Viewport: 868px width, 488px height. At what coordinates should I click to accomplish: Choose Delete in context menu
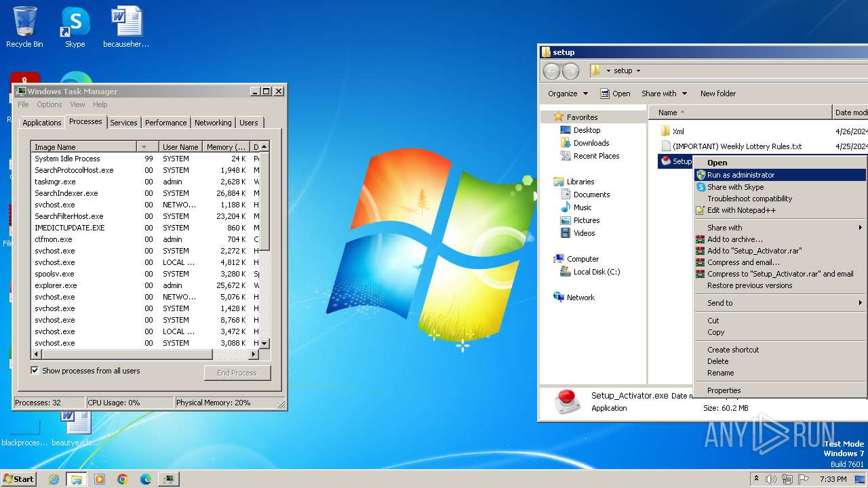pyautogui.click(x=780, y=361)
